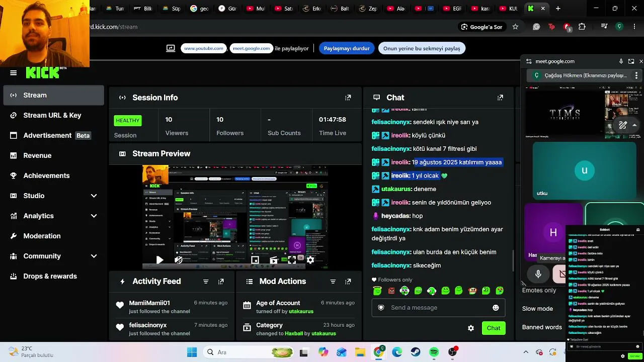Open the Kick hamburger menu

14,73
